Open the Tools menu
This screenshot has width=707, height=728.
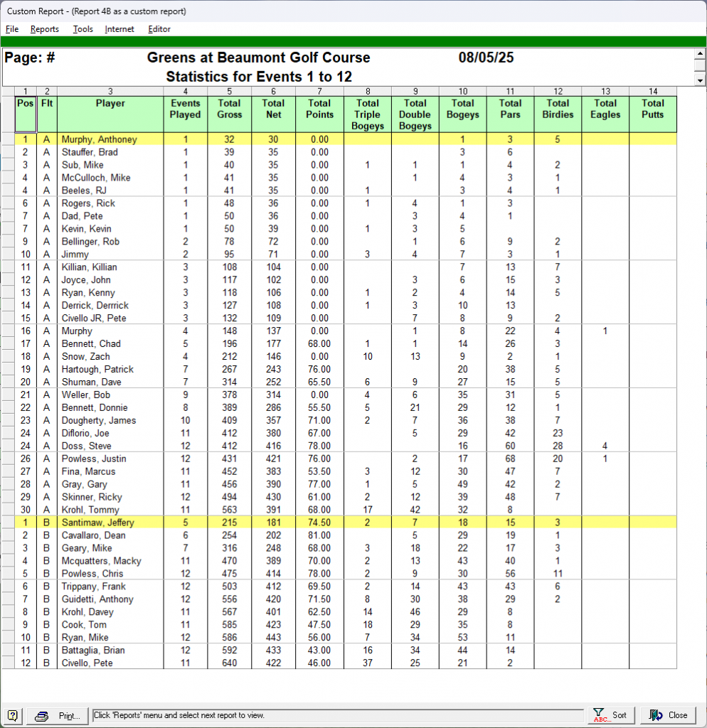(x=83, y=29)
